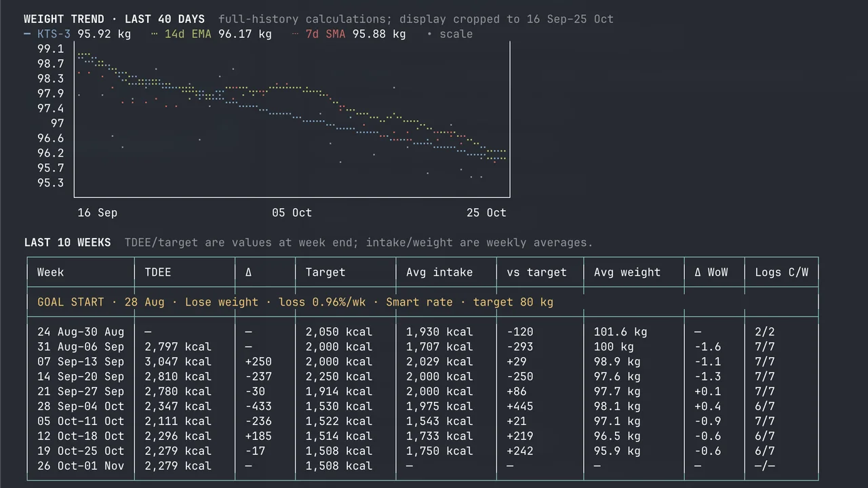Click the target value 2,050 kcal
The height and width of the screenshot is (488, 868).
(x=339, y=332)
